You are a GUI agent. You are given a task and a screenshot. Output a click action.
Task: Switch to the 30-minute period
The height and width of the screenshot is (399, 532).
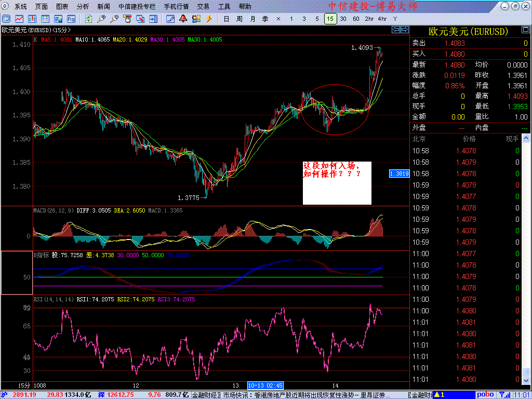(343, 19)
